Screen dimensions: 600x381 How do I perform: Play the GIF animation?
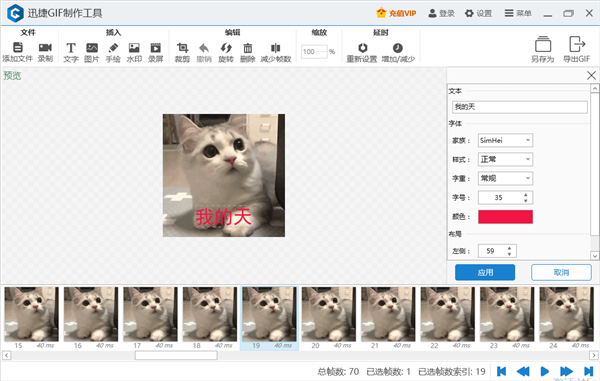click(544, 371)
